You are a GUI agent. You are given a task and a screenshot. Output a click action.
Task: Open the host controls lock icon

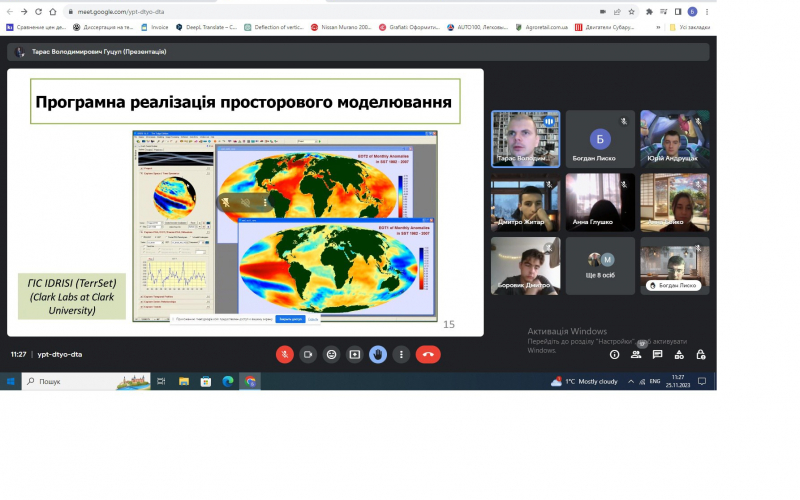[x=701, y=355]
